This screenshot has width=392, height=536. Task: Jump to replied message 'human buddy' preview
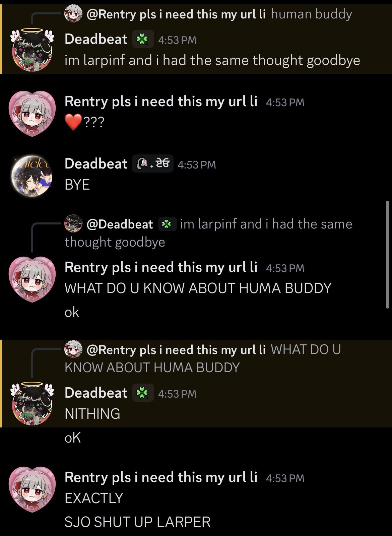point(311,14)
